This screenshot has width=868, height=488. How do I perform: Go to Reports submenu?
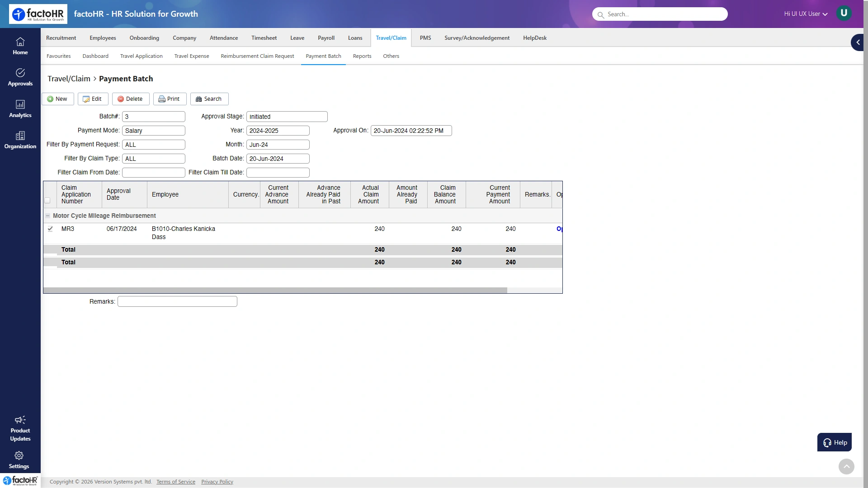[362, 56]
